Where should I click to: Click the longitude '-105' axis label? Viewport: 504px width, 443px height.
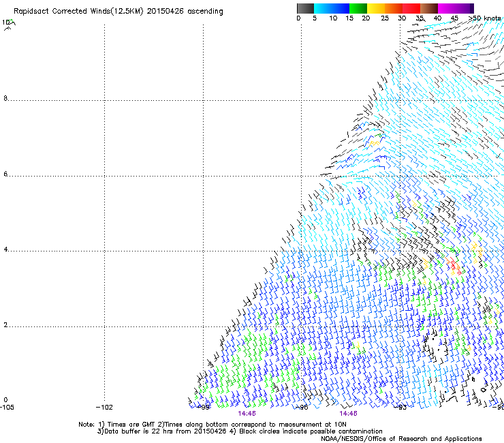(7, 408)
